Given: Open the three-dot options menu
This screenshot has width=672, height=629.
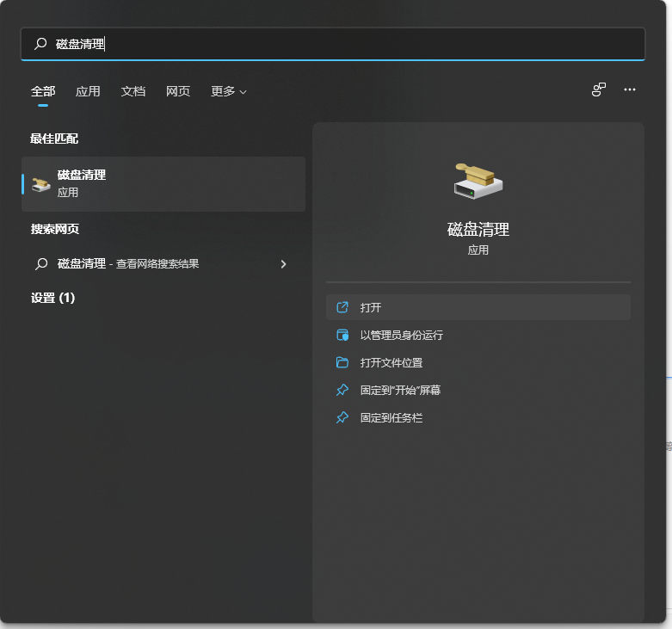Looking at the screenshot, I should tap(630, 89).
